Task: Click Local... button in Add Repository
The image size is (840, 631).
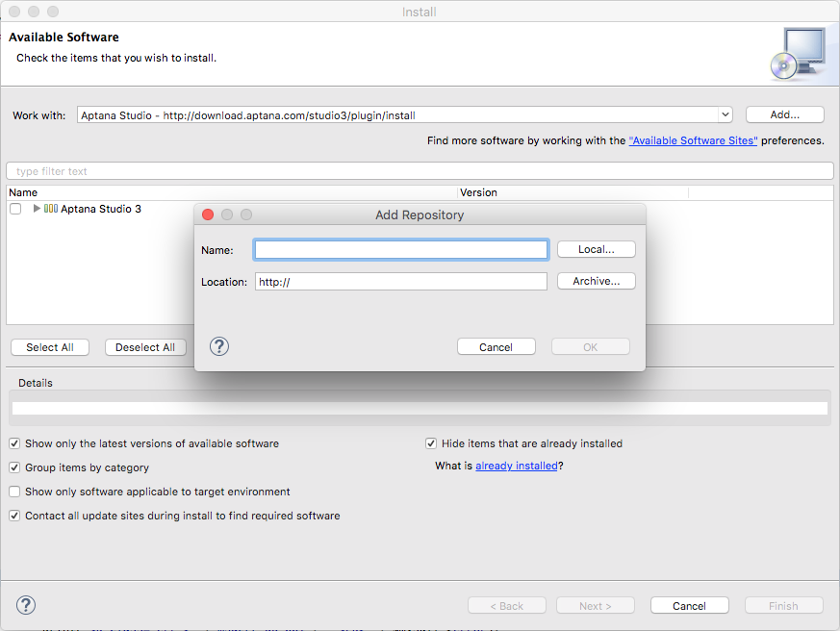Action: click(x=597, y=249)
